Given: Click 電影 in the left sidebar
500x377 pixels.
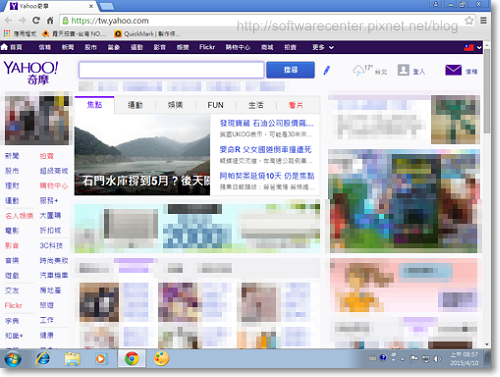Looking at the screenshot, I should point(12,230).
